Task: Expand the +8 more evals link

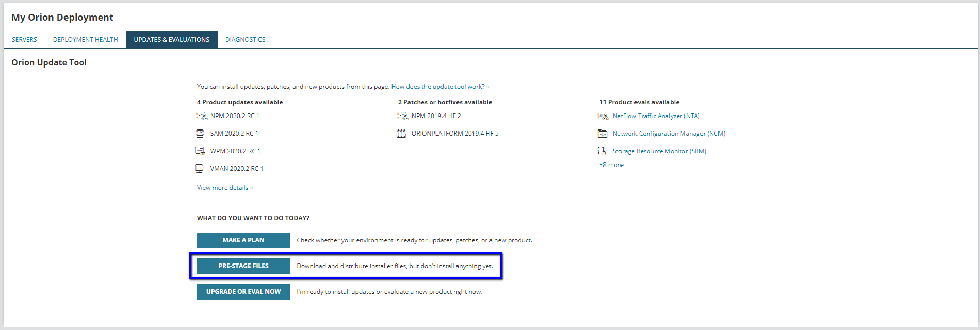Action: tap(611, 165)
